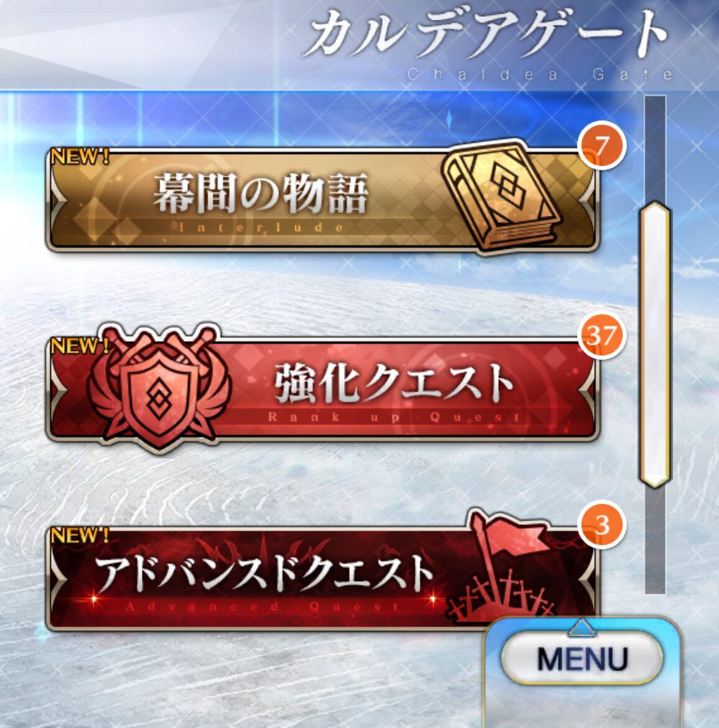Click the golden book icon on Interlude banner
This screenshot has height=728, width=719.
(502, 196)
